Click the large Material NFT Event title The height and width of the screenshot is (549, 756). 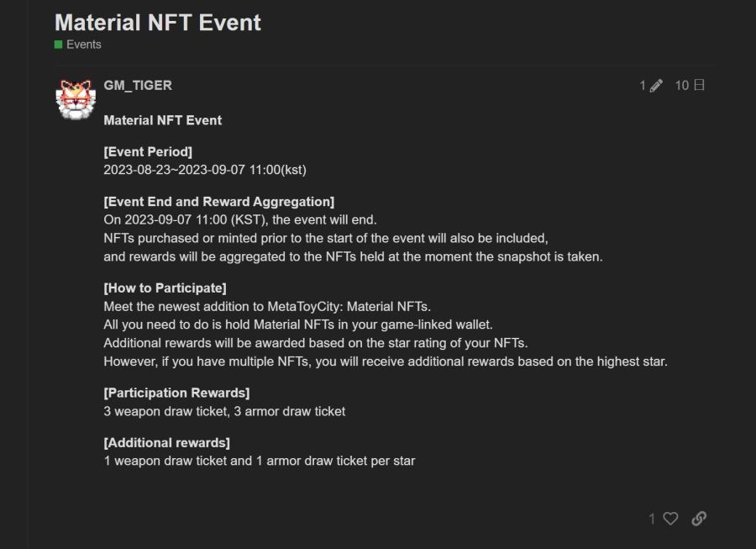(x=158, y=23)
